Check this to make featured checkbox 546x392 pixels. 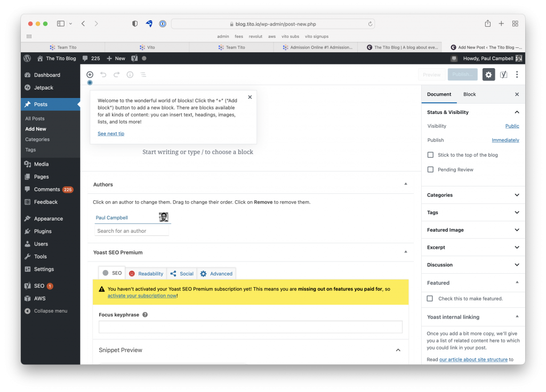coord(430,298)
